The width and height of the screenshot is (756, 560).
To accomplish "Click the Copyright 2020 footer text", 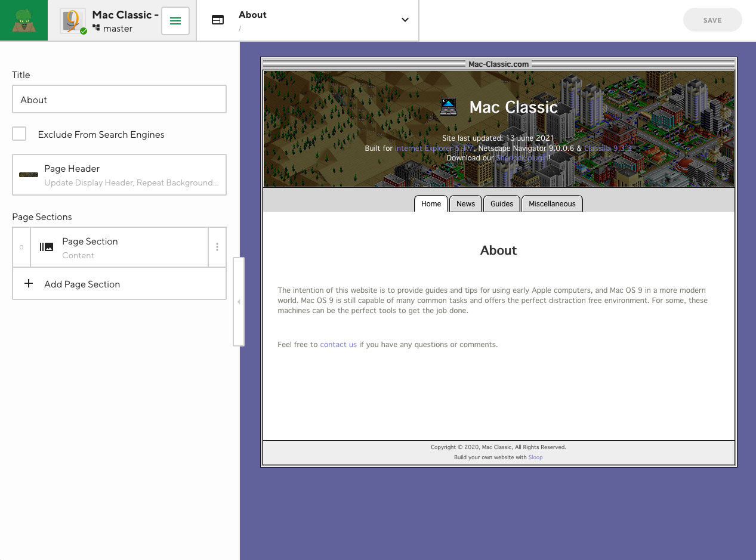I will 498,447.
